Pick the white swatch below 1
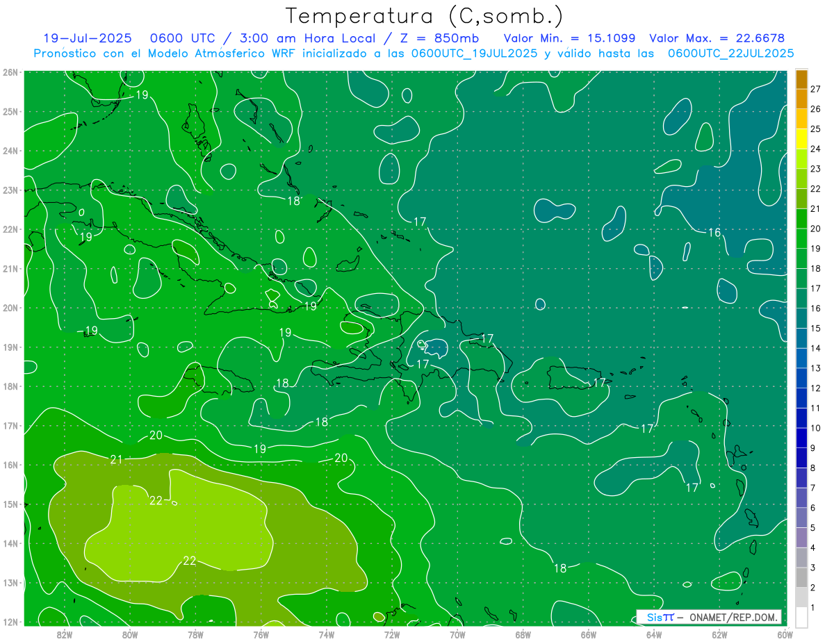834x644 pixels. click(x=801, y=617)
